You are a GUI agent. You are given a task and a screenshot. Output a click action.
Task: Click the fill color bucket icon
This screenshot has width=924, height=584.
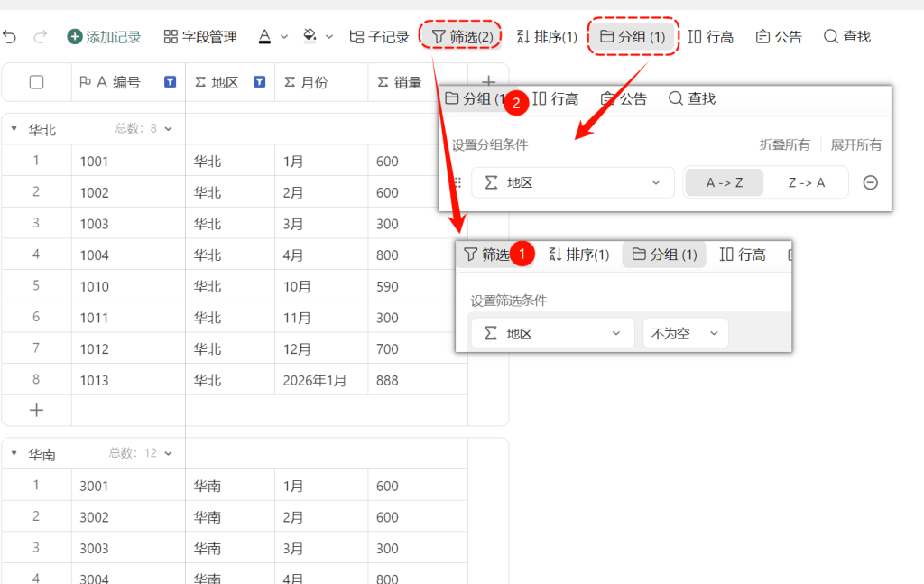(x=310, y=36)
